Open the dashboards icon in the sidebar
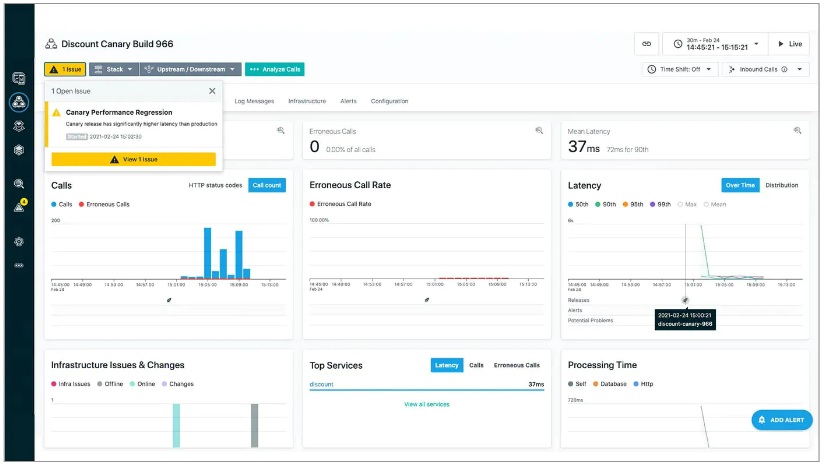The height and width of the screenshot is (466, 823). [19, 79]
